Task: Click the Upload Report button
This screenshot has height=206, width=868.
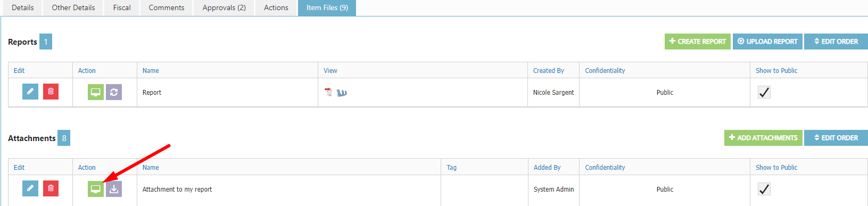Action: 767,42
